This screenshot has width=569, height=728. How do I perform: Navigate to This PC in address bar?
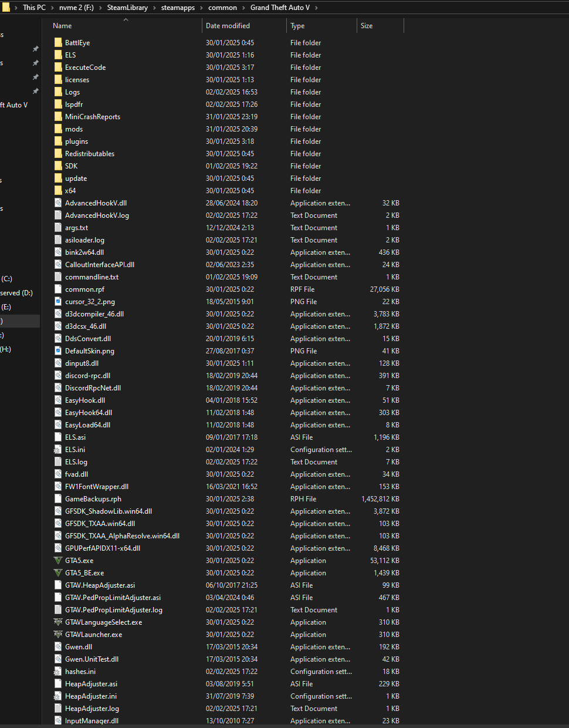[x=34, y=8]
